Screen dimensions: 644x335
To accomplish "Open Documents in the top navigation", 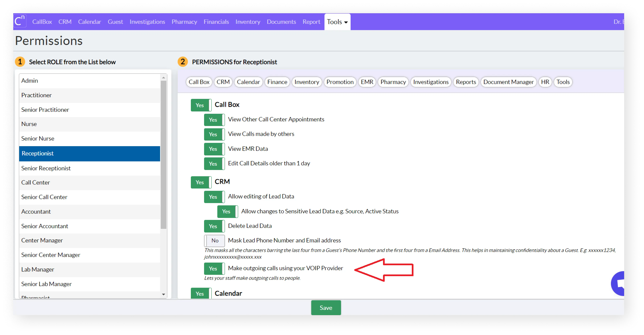I will 281,22.
